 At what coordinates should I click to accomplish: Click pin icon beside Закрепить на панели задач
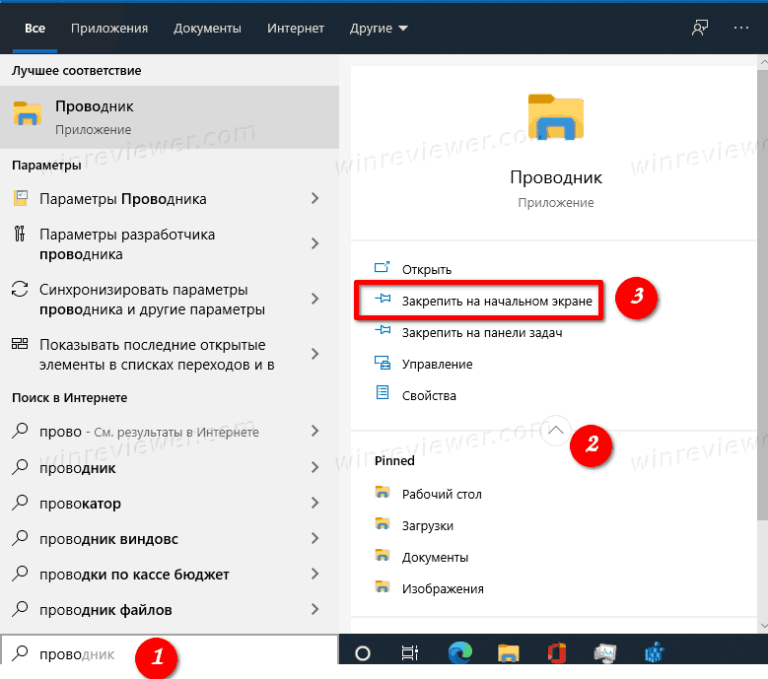[383, 330]
